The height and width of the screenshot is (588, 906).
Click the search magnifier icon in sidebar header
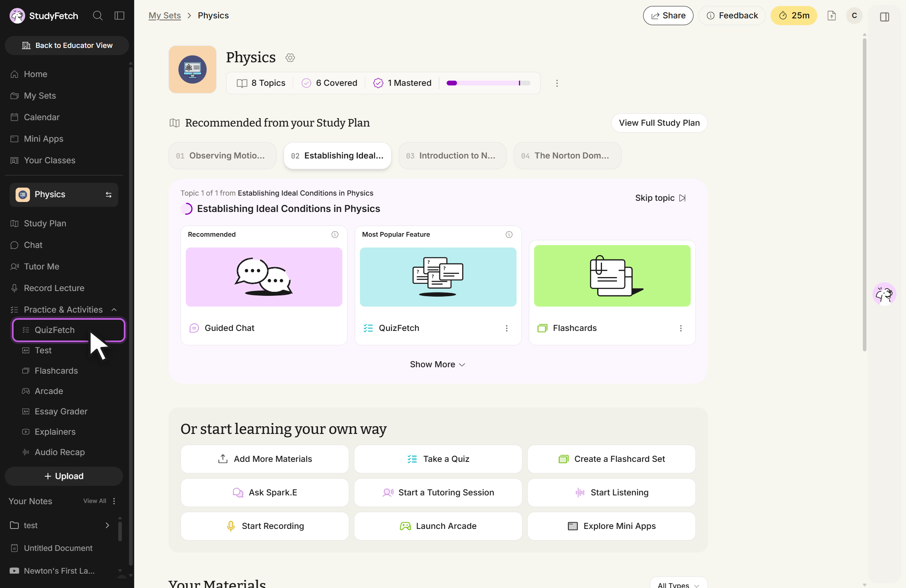coord(98,16)
